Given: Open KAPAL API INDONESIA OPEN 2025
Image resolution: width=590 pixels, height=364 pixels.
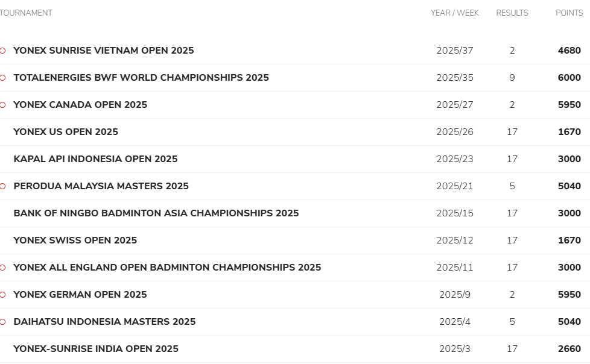Looking at the screenshot, I should [x=95, y=158].
